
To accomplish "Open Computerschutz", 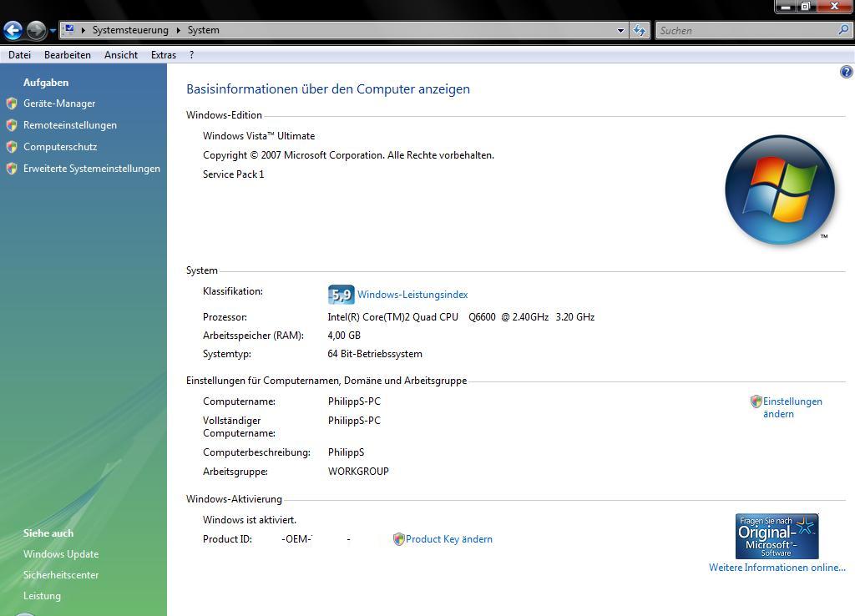I will [x=60, y=147].
